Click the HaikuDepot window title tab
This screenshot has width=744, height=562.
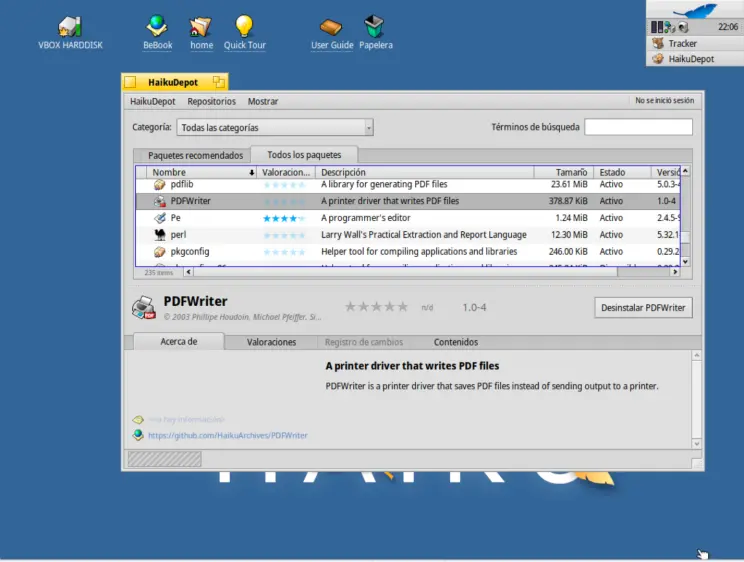173,82
